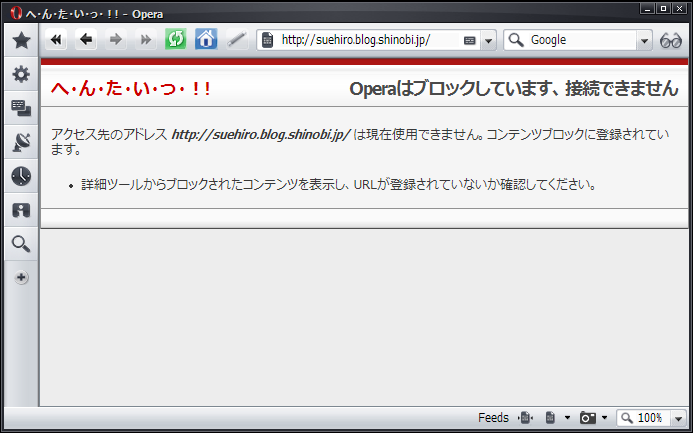Add a new panel with plus button

click(x=21, y=277)
